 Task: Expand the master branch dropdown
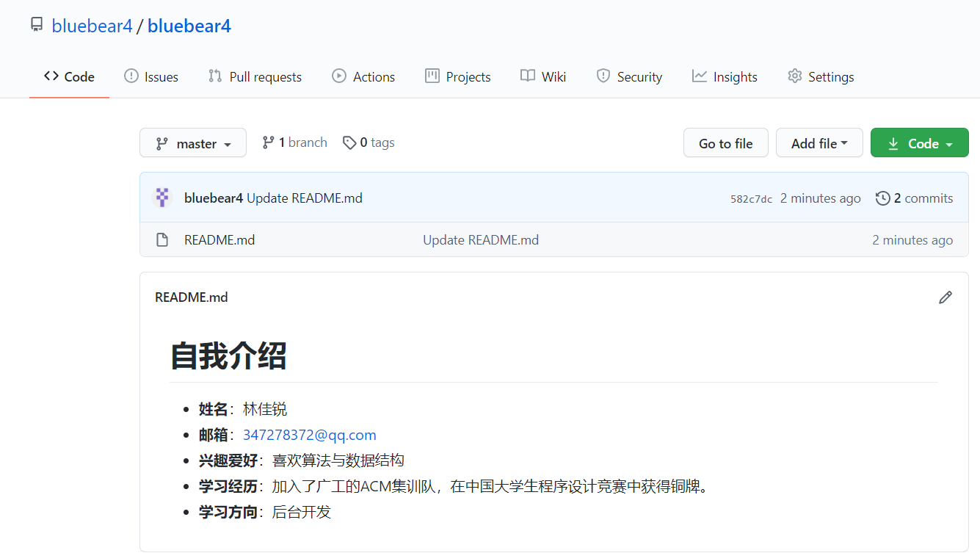(193, 143)
